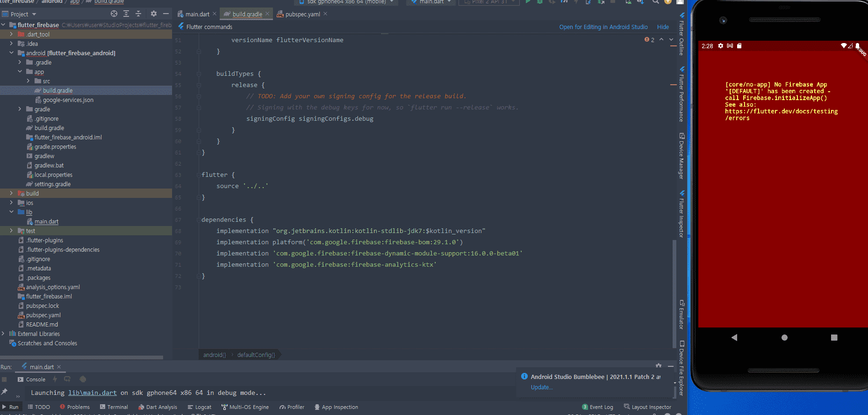Click the hot restart icon in Run panel
The height and width of the screenshot is (415, 868).
point(67,379)
